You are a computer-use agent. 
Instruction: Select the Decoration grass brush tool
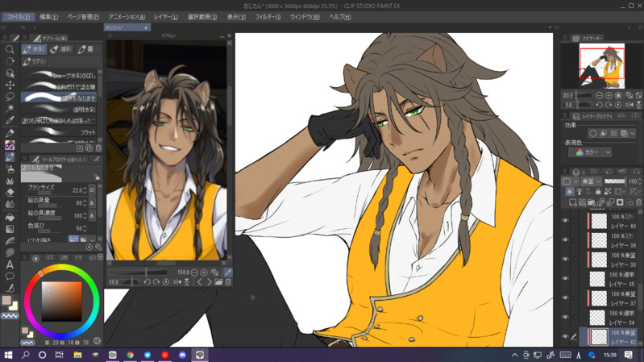tap(10, 181)
